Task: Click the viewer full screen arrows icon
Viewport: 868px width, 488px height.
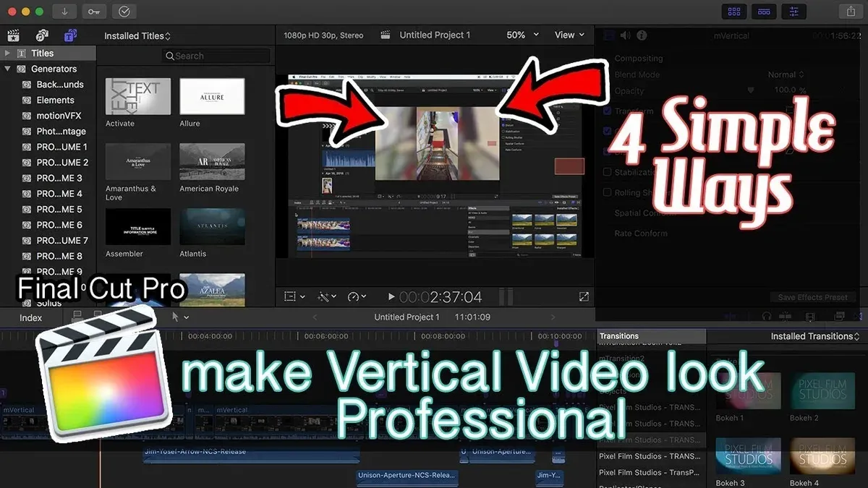Action: click(x=584, y=296)
